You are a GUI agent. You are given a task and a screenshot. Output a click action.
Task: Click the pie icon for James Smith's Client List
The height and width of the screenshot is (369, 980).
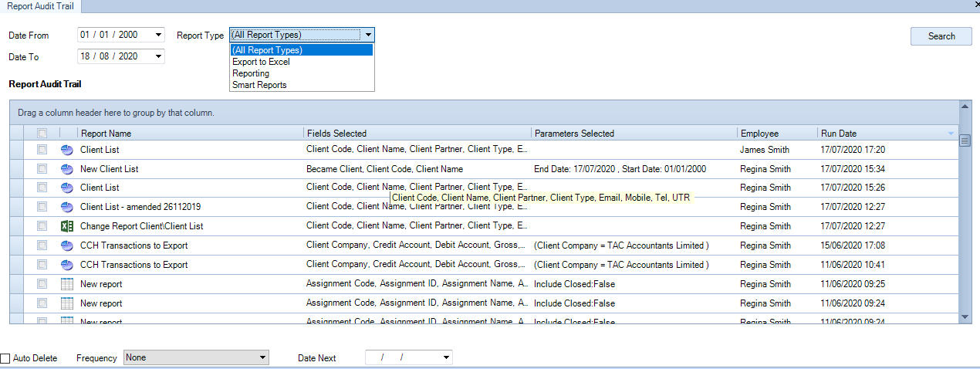click(x=67, y=150)
